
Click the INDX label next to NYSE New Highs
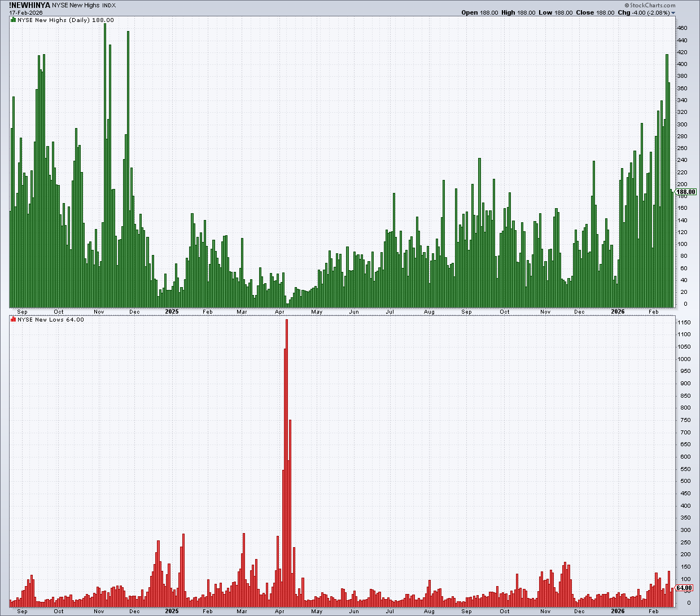[108, 5]
